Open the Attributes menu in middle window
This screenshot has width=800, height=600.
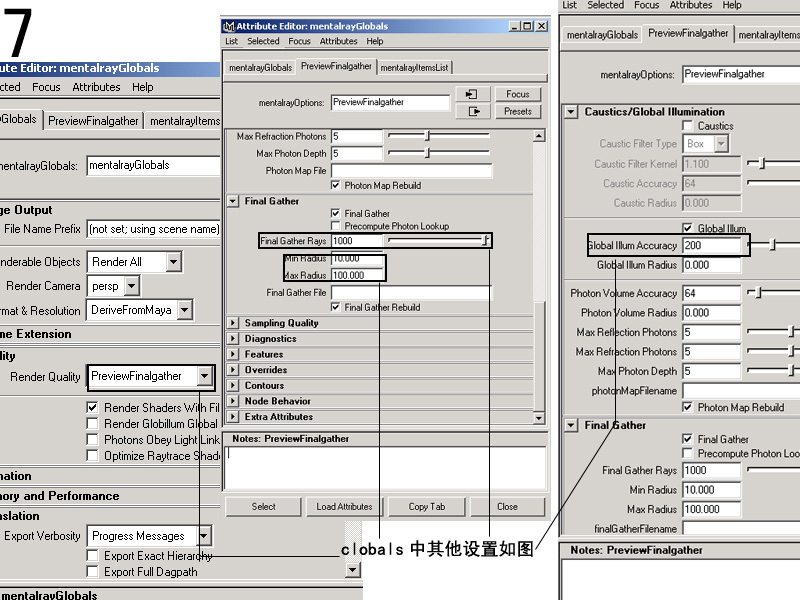point(338,41)
